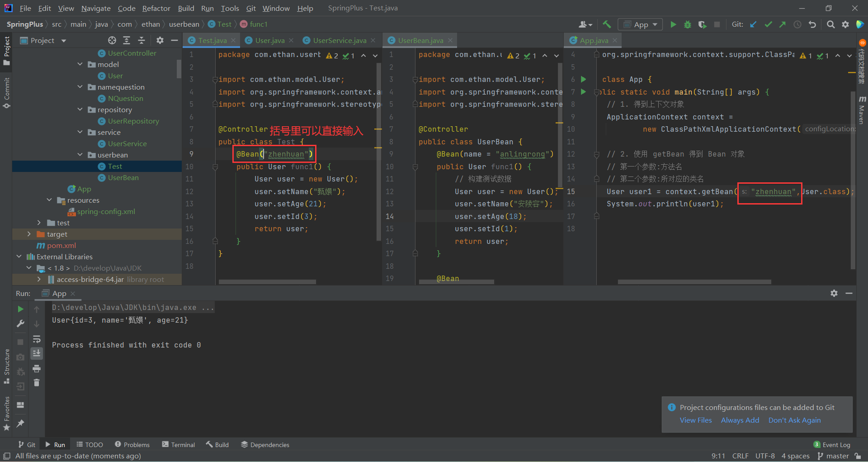
Task: Pin the Run tab
Action: tap(20, 424)
